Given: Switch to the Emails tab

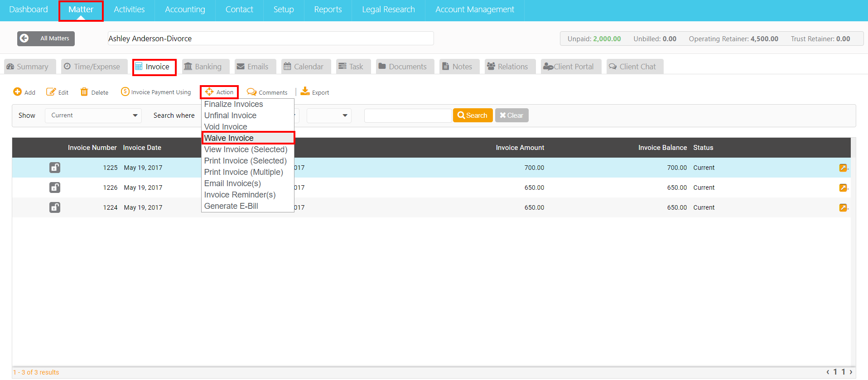Looking at the screenshot, I should (x=256, y=67).
